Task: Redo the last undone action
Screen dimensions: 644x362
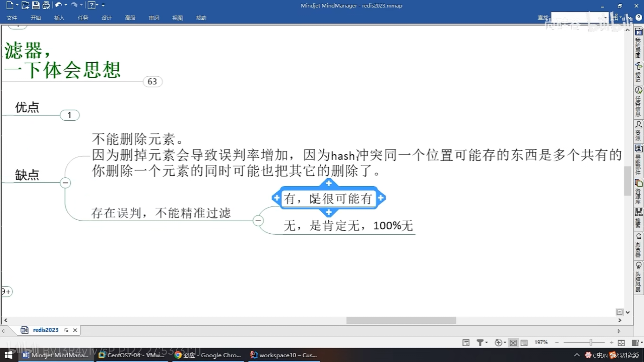Action: (x=74, y=5)
